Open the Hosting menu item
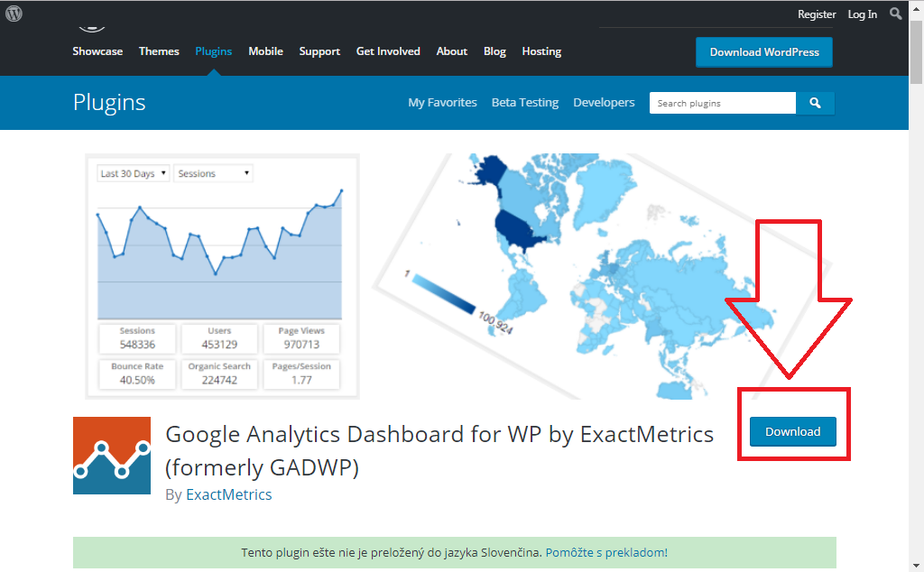This screenshot has width=924, height=572. tap(541, 51)
